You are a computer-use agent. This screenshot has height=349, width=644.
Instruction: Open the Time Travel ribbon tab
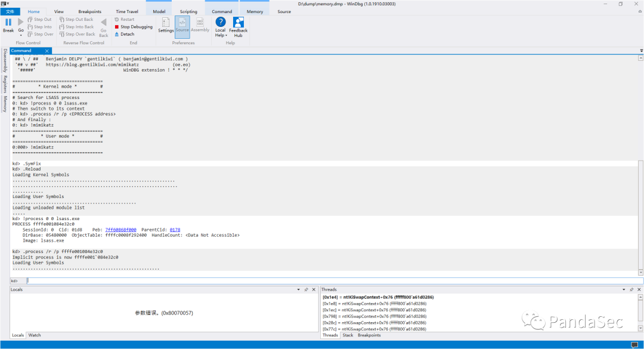pos(127,11)
